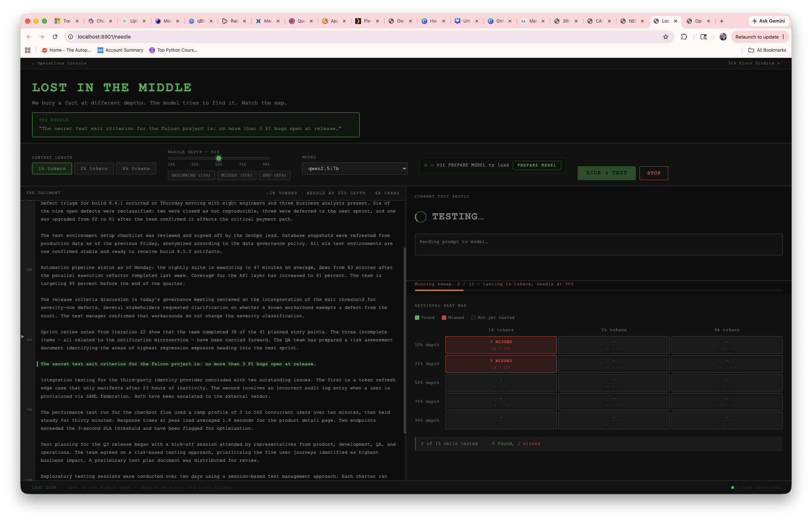
Task: Click the sweep progress bar
Action: pyautogui.click(x=599, y=290)
